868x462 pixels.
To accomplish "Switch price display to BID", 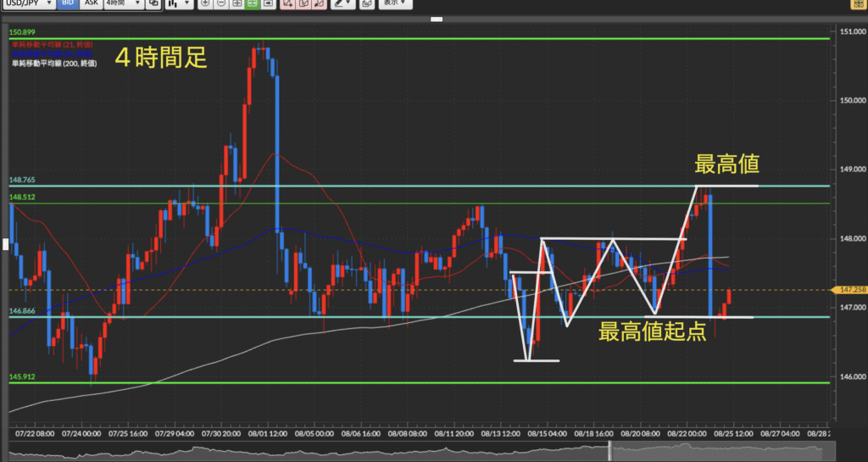I will [68, 3].
